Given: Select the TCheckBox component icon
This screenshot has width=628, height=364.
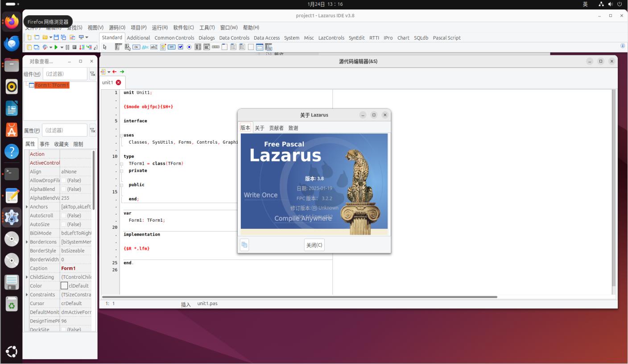Looking at the screenshot, I should (181, 47).
